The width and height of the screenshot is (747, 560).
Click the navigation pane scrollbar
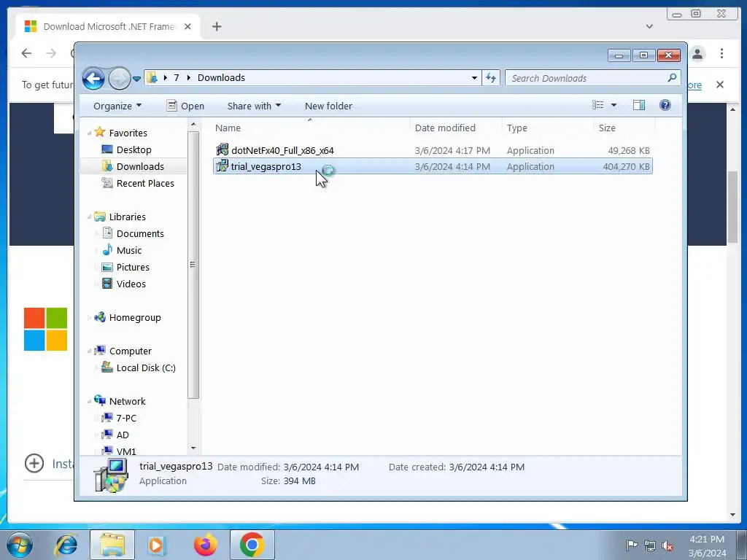click(193, 265)
